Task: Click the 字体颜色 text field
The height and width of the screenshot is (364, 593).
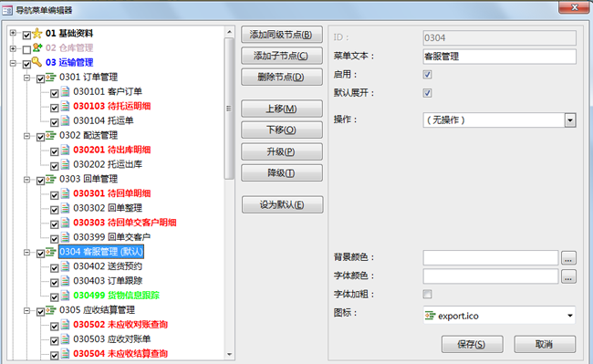Action: tap(491, 276)
